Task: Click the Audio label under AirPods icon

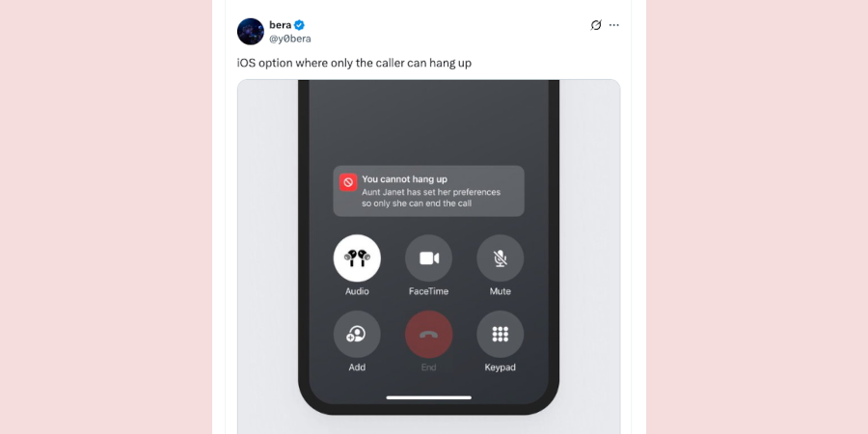Action: [357, 291]
